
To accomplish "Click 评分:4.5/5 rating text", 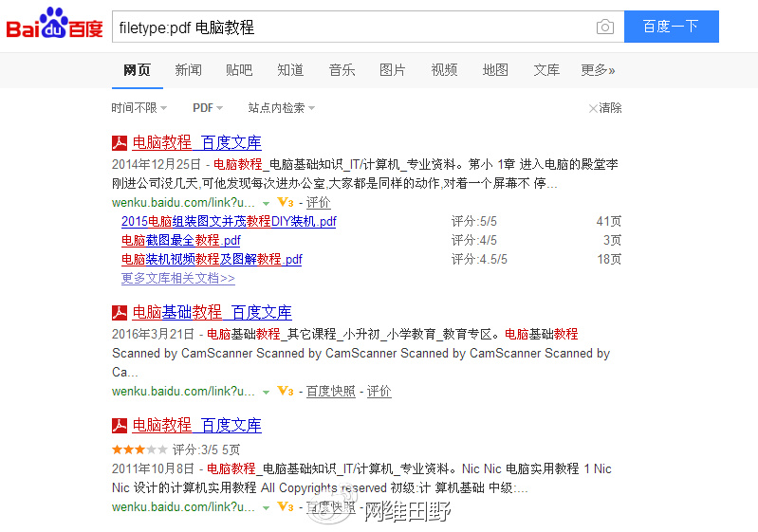I will [x=479, y=260].
